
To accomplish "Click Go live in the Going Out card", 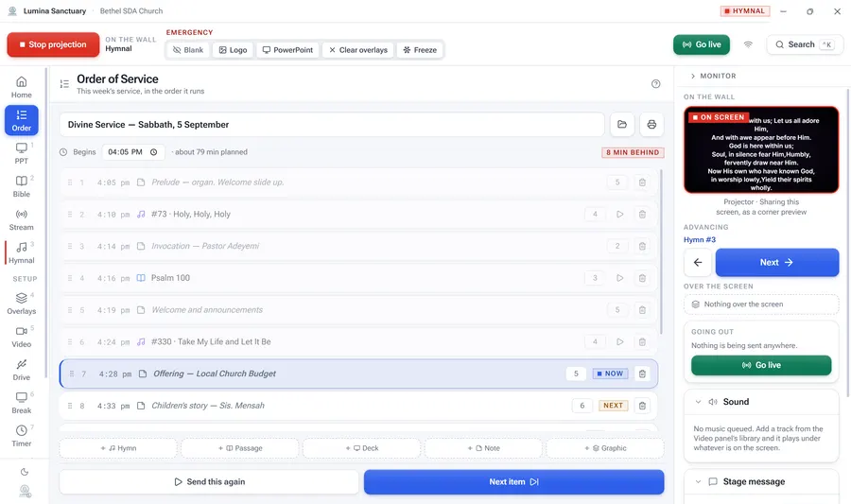I will [761, 365].
